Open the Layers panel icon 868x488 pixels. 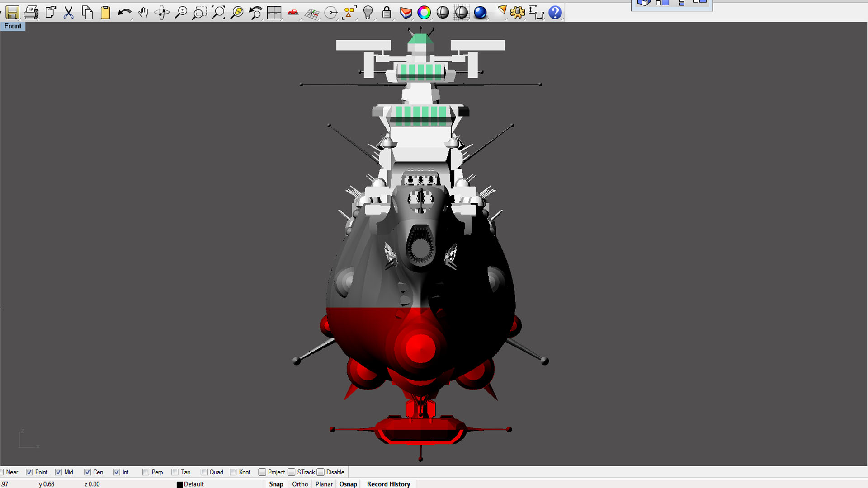406,12
